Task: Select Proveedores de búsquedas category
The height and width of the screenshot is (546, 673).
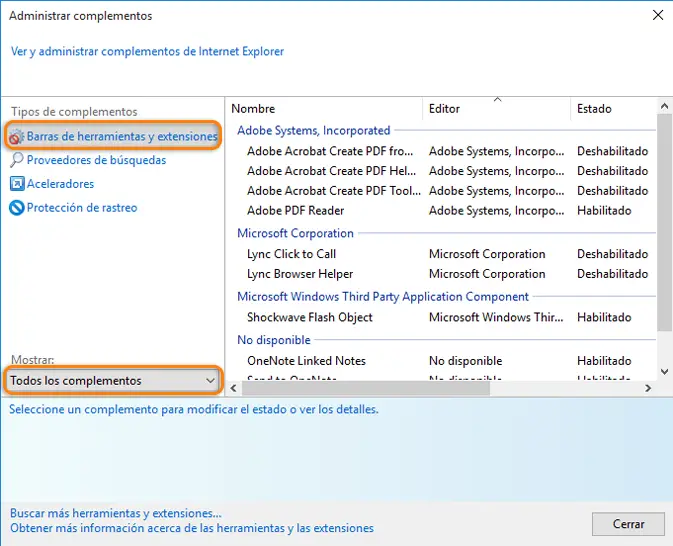Action: (x=96, y=160)
